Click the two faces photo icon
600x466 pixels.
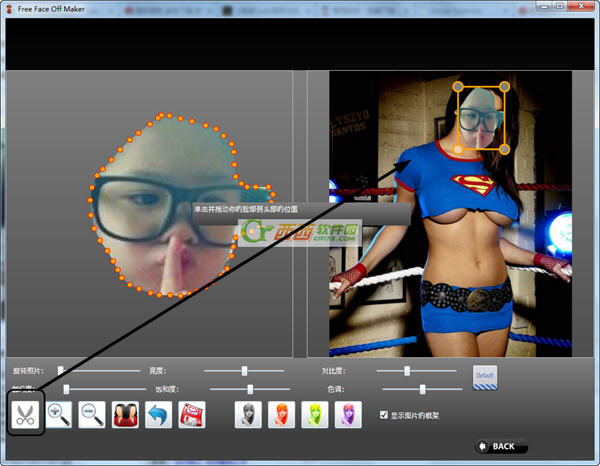click(126, 415)
